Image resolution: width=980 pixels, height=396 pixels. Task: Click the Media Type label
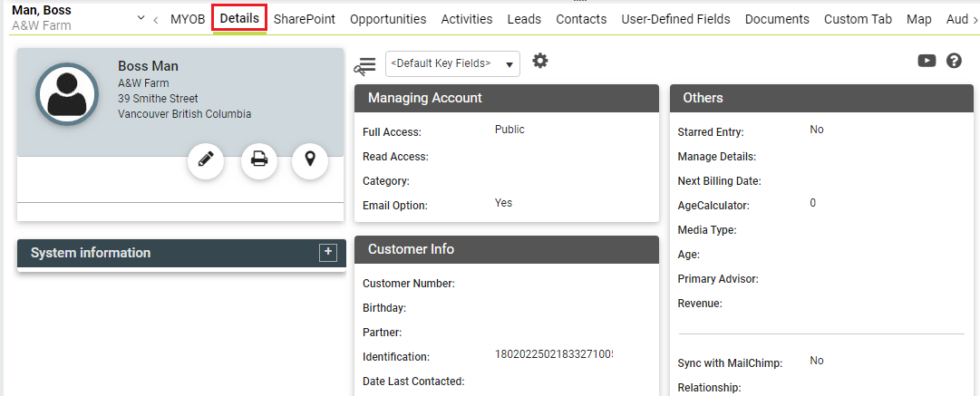click(x=707, y=230)
